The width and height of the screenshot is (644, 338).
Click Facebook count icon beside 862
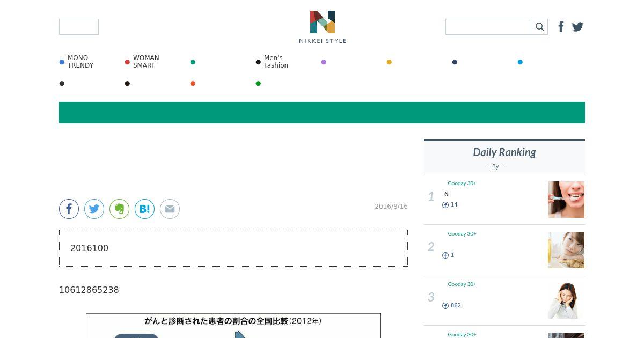pos(445,306)
